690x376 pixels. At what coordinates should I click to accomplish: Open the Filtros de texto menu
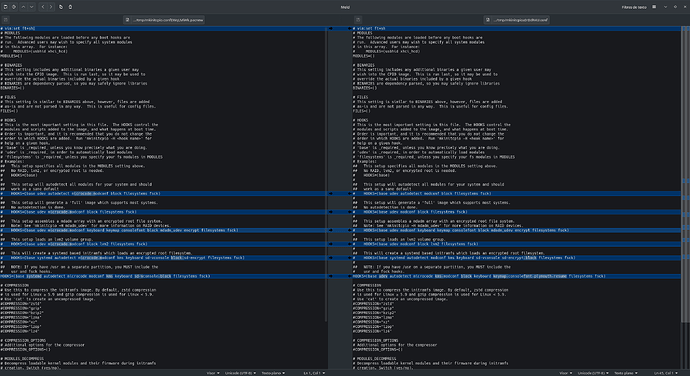click(x=634, y=7)
